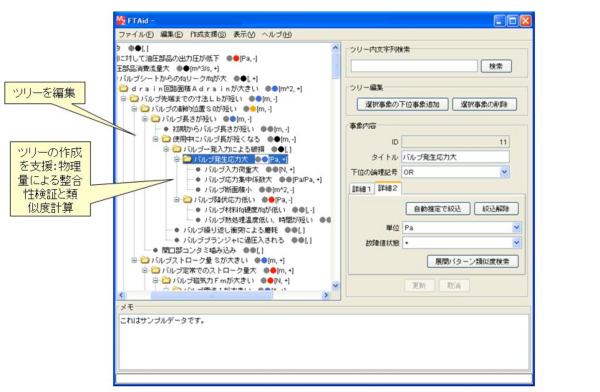The height and width of the screenshot is (392, 600).
Task: Click leaf bullet icon of バルブ断面積小
Action: tap(198, 189)
